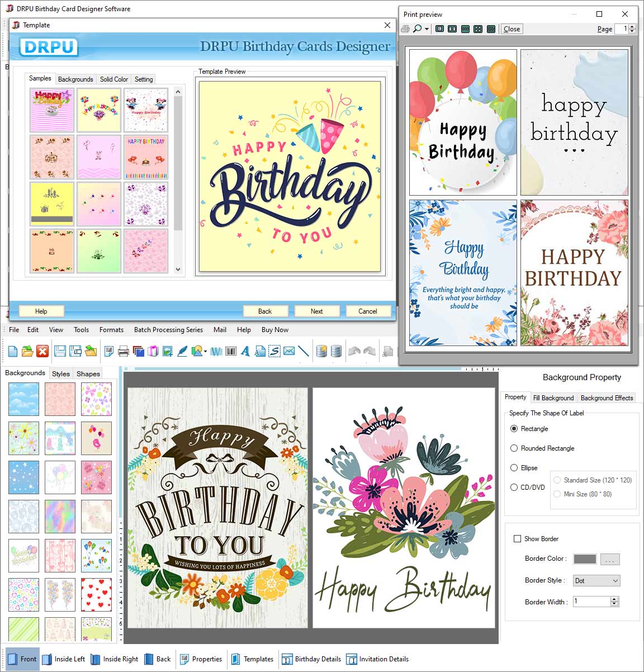
Task: Select the Line drawing tool
Action: tap(302, 351)
